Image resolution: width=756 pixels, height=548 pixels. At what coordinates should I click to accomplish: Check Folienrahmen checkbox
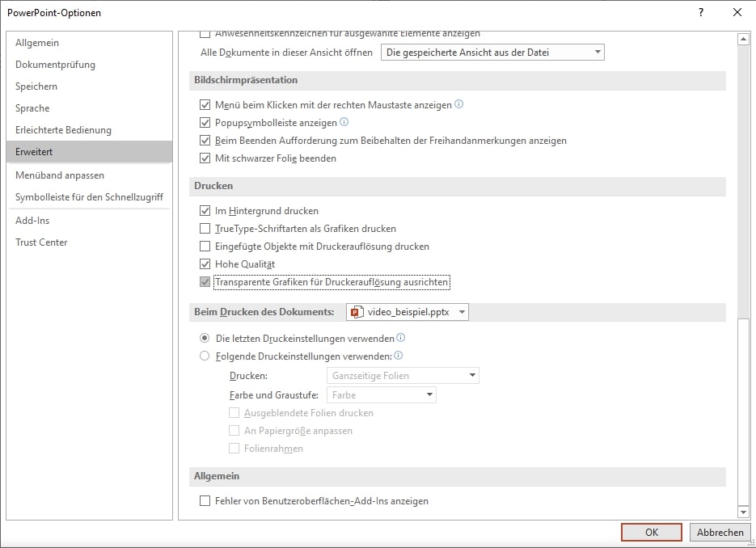point(234,449)
